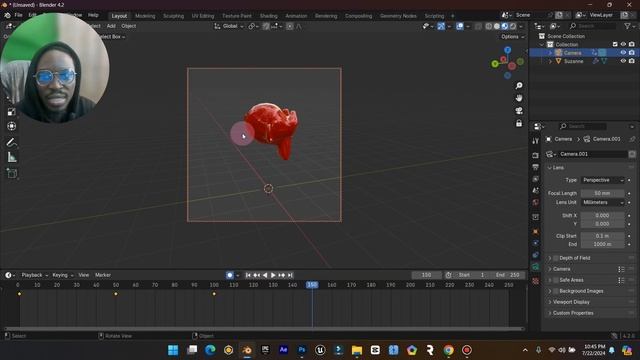The image size is (640, 360).
Task: Toggle X-ray mode in viewport header
Action: (478, 26)
